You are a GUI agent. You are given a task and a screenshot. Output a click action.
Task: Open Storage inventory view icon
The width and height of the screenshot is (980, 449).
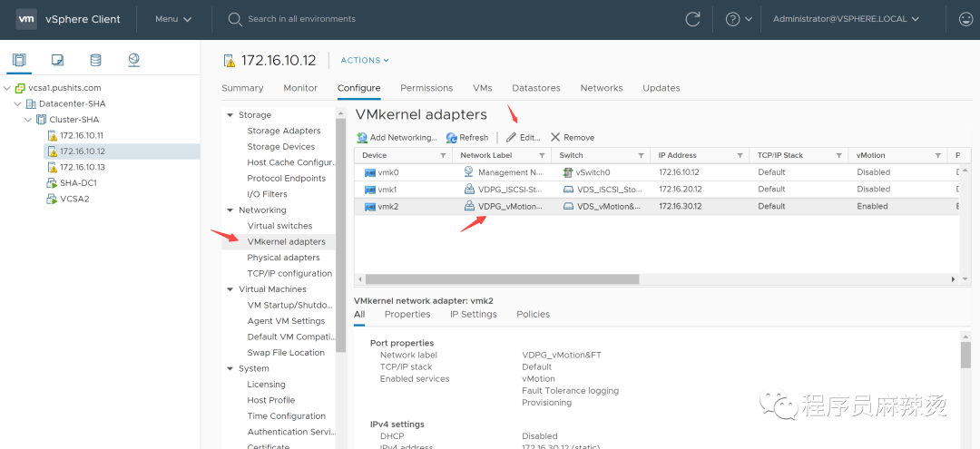tap(95, 60)
